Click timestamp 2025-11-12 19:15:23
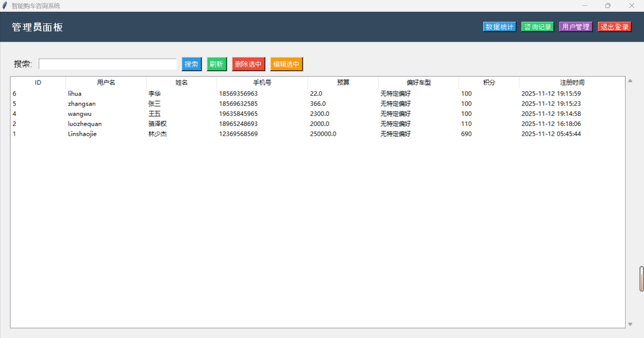 551,104
